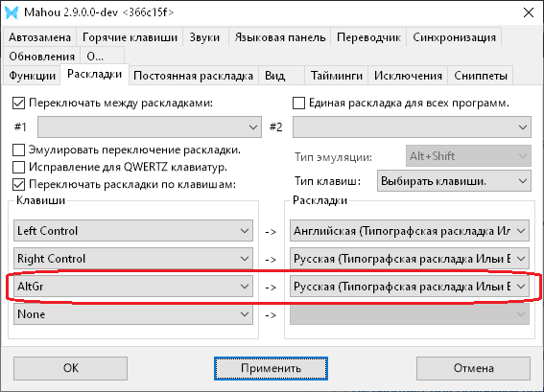Image resolution: width=544 pixels, height=392 pixels.
Task: Open the #2 layout dropdown
Action: tap(412, 127)
